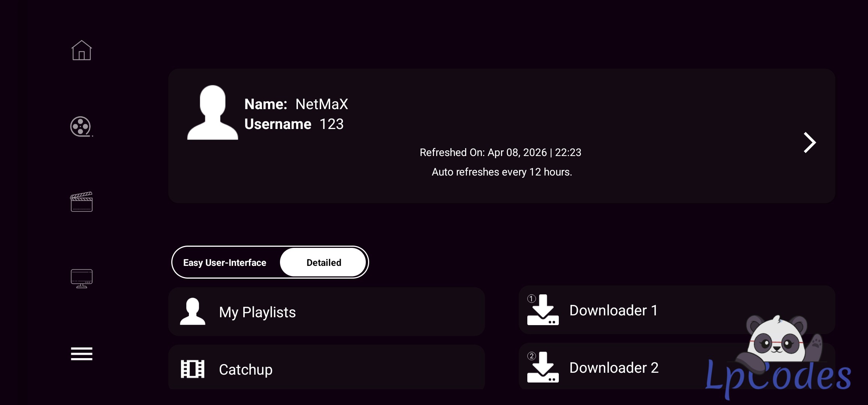868x405 pixels.
Task: Open the Catchup menu entry
Action: pos(245,370)
